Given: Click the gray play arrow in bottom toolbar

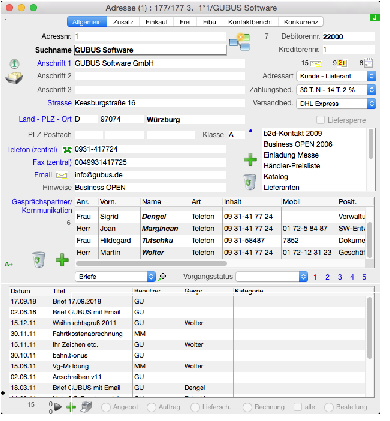Looking at the screenshot, I should tap(58, 407).
